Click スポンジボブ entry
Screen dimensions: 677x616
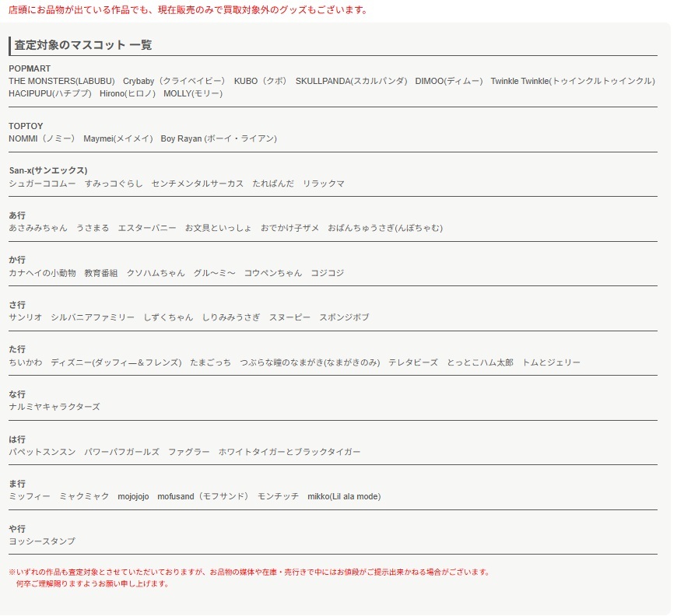pyautogui.click(x=345, y=317)
